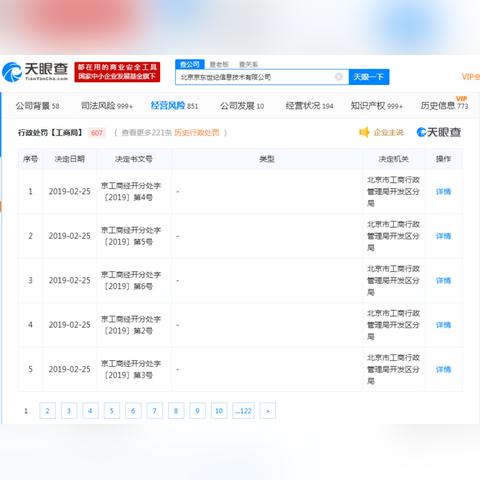Click the 行政处罚【工商局】 heading
Screen dimensions: 480x480
click(50, 133)
